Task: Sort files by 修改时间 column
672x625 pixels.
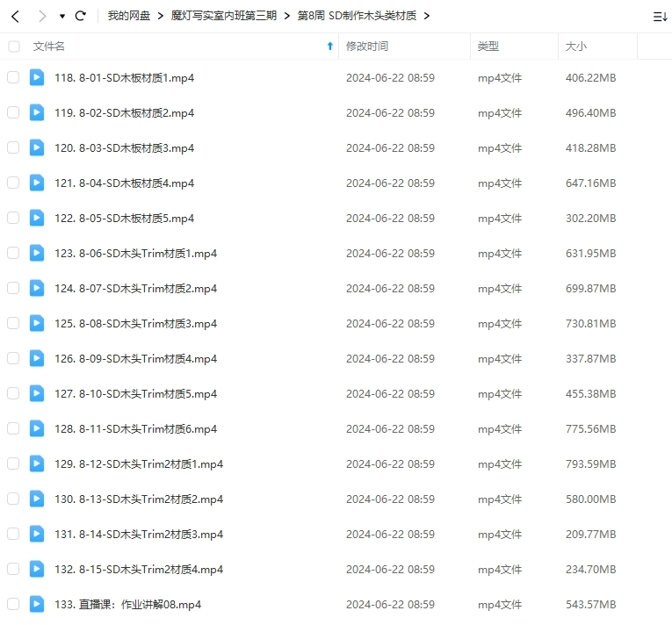Action: (x=367, y=47)
